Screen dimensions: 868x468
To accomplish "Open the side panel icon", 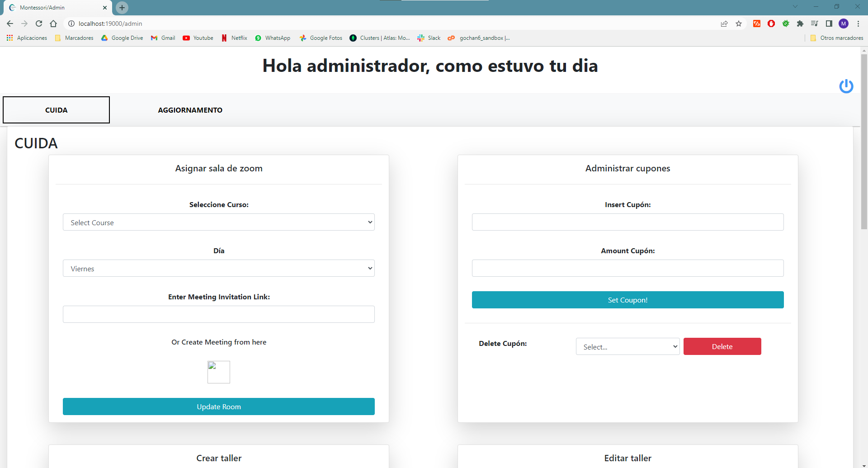I will point(829,24).
